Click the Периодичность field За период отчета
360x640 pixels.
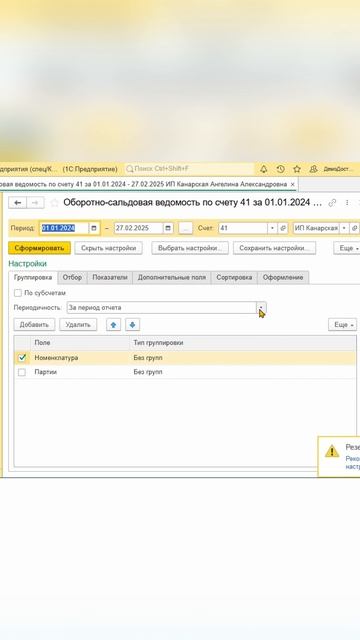pyautogui.click(x=162, y=308)
